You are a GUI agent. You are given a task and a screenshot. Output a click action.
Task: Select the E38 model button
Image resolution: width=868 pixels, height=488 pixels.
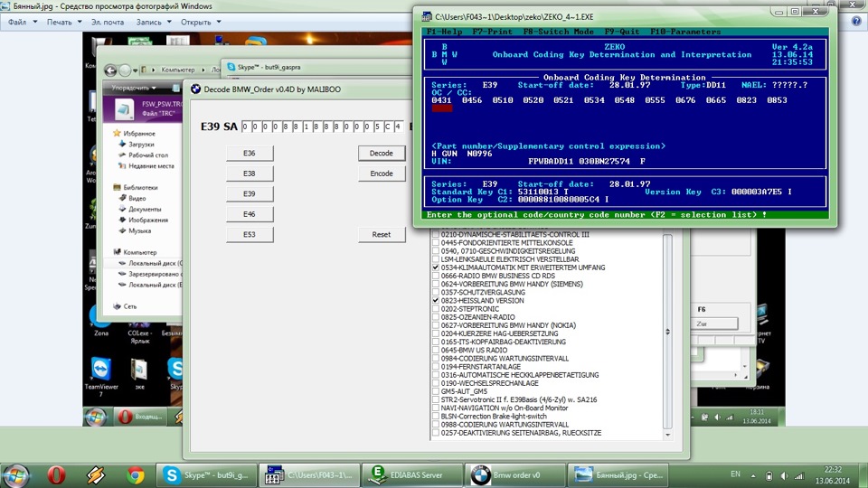tap(250, 174)
